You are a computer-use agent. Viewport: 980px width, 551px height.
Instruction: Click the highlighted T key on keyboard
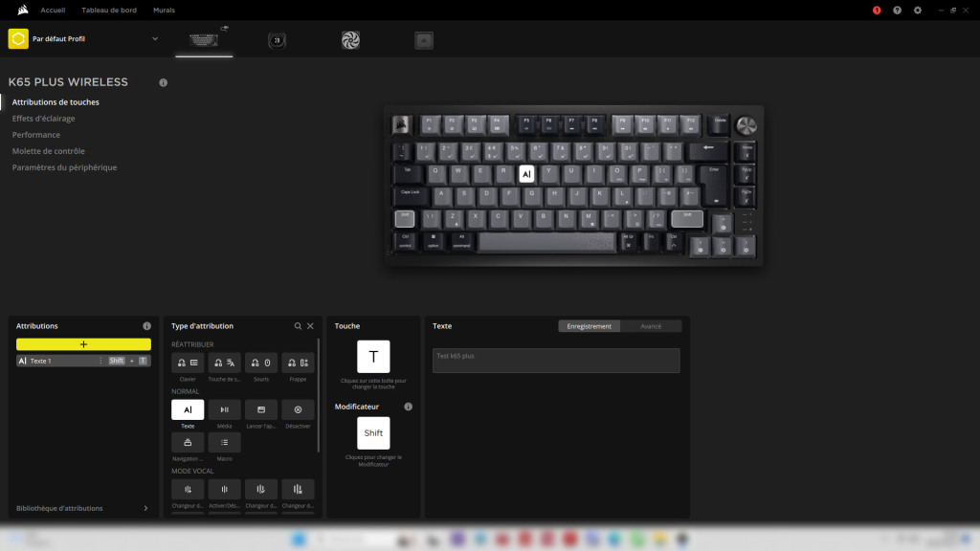point(526,174)
